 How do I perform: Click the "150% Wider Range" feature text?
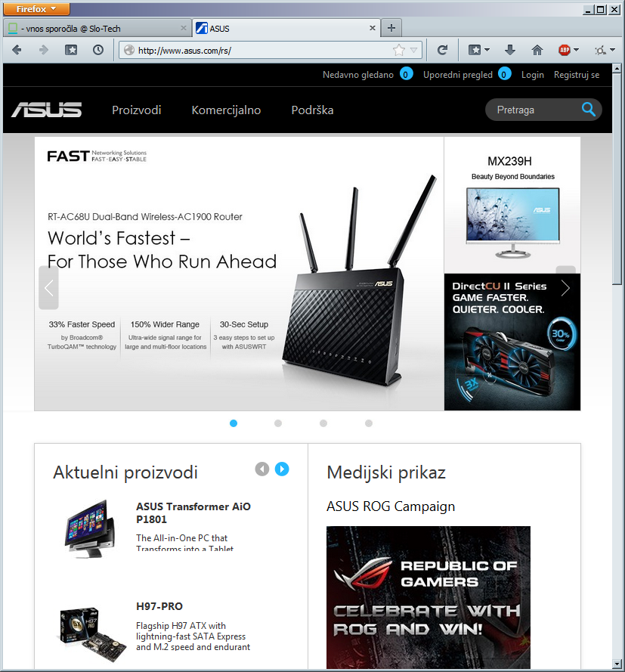coord(165,324)
